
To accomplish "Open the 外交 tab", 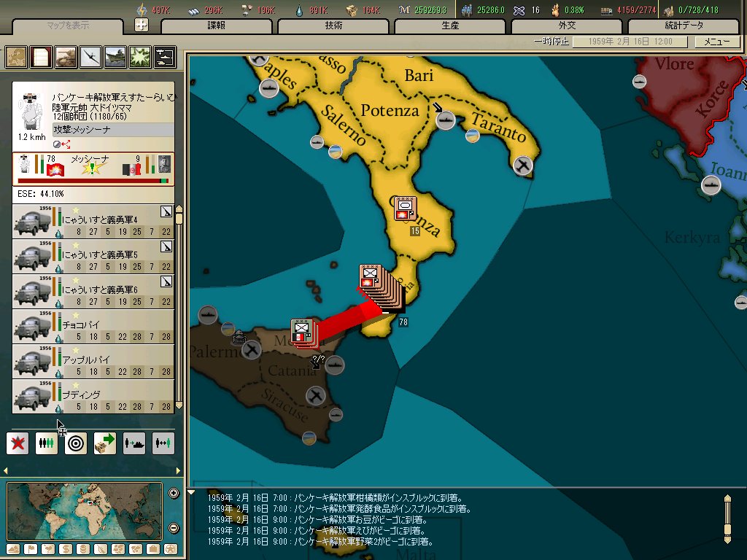I will (x=567, y=26).
